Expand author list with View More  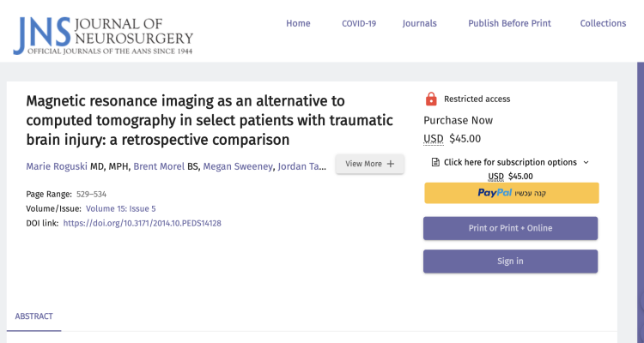coord(369,164)
